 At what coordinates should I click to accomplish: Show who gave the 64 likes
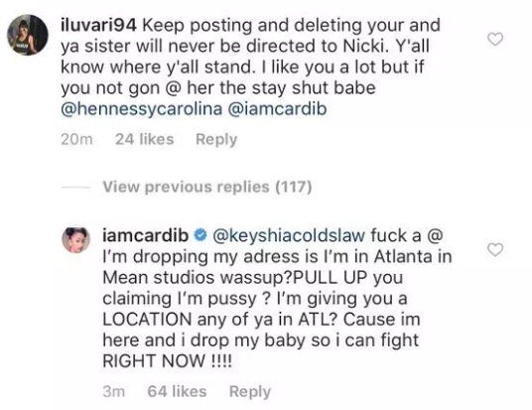177,391
